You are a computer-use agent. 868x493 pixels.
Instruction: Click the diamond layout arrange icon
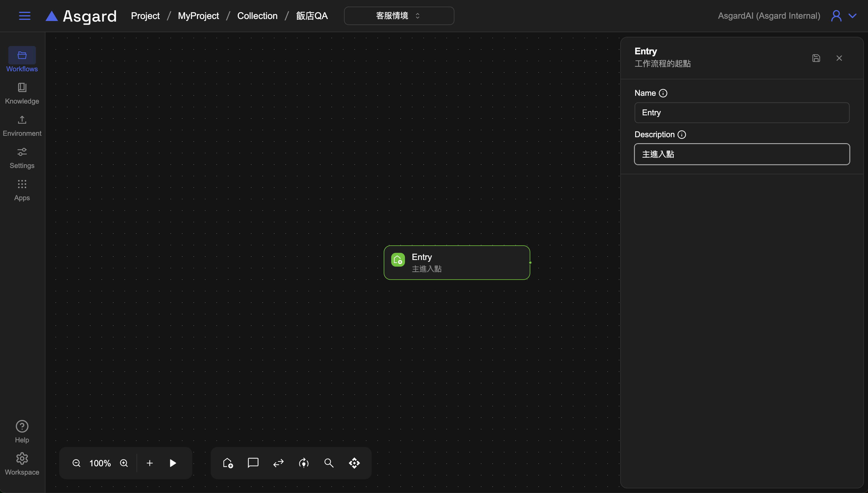pos(354,463)
